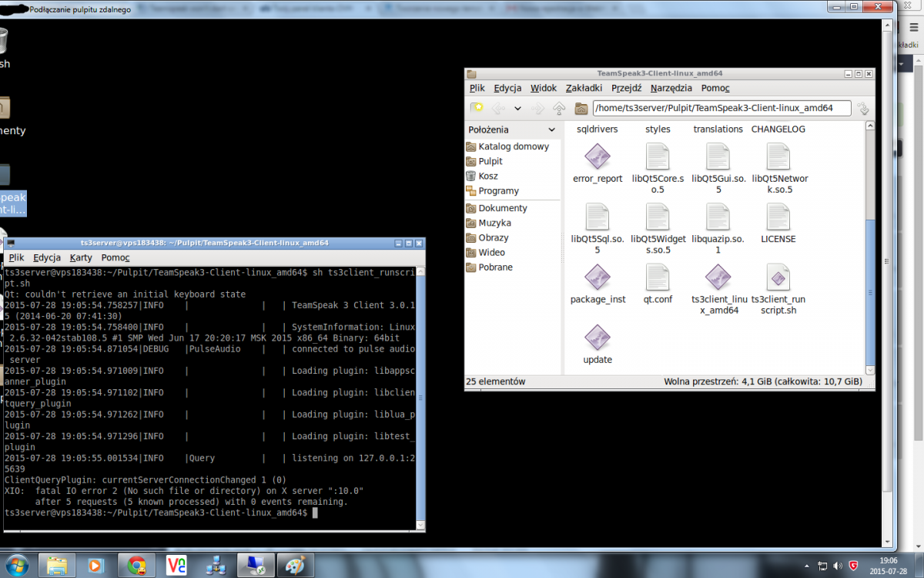This screenshot has height=578, width=924.
Task: Click the home folder icon beside the path field
Action: (581, 109)
